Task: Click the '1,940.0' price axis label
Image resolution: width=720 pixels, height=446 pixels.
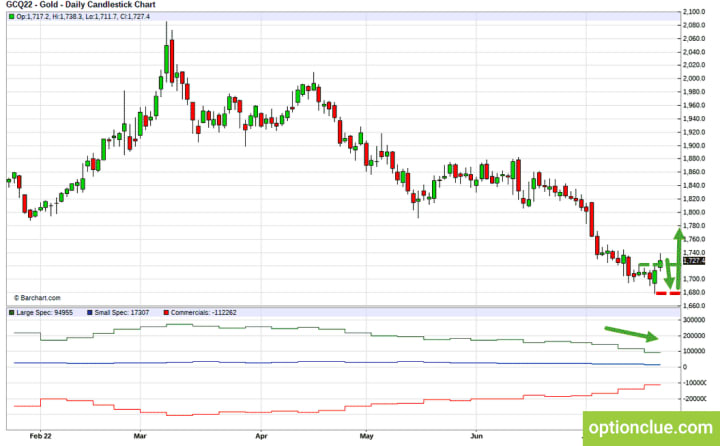Action: [694, 119]
